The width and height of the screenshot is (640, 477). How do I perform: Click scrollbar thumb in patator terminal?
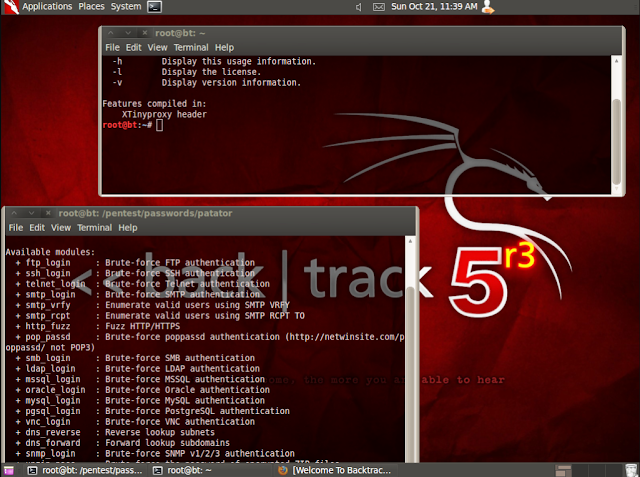pos(410,375)
